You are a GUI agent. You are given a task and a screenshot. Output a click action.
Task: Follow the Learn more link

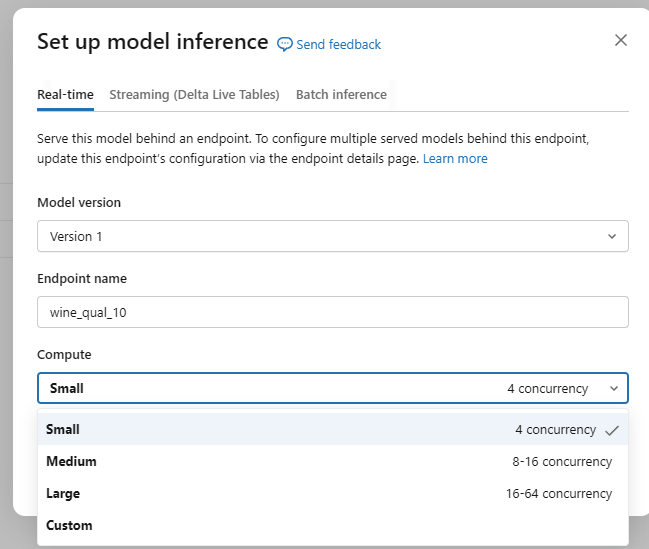[455, 159]
